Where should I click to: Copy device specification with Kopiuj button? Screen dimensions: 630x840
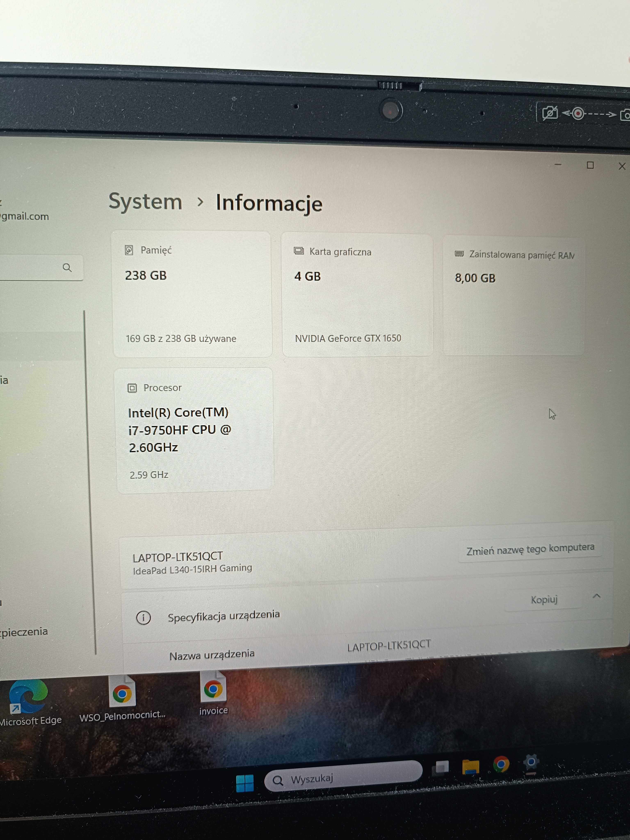coord(544,600)
